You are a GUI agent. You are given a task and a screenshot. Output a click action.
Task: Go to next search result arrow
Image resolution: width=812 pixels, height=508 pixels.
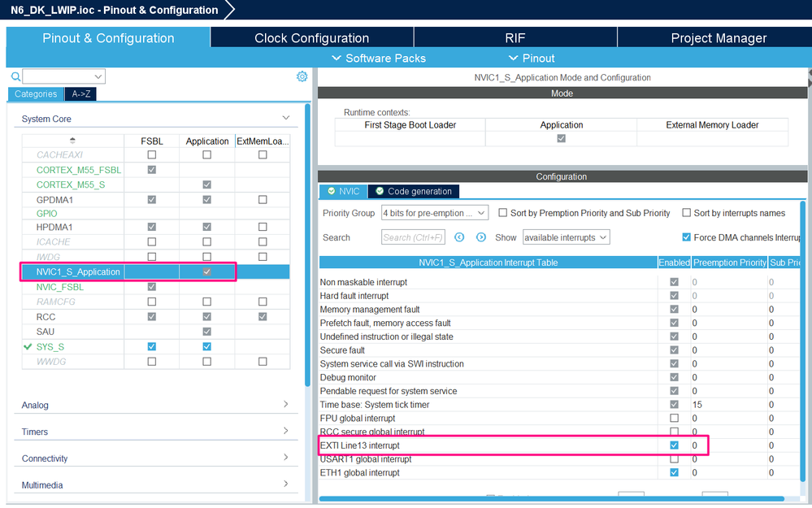481,237
